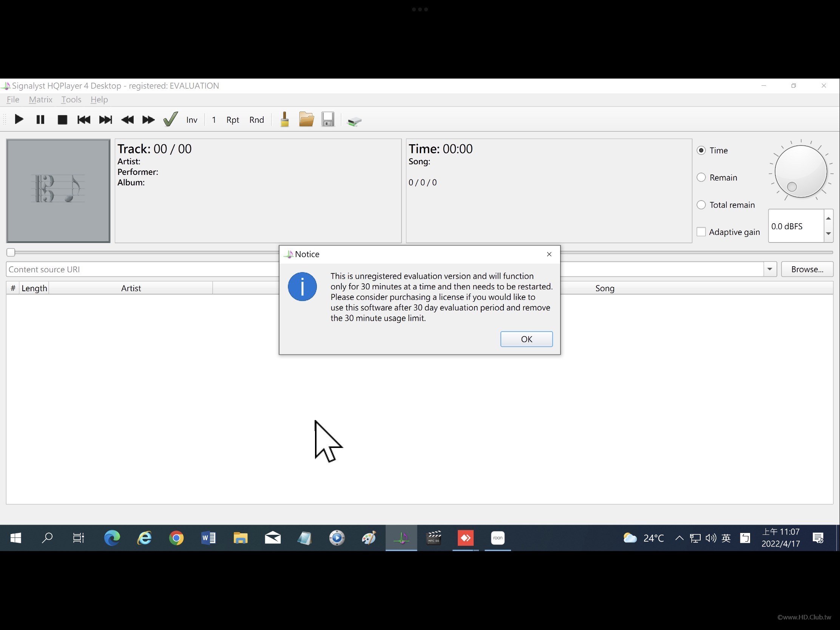Click the Browse... button
Screen dimensions: 840x630
tap(807, 269)
